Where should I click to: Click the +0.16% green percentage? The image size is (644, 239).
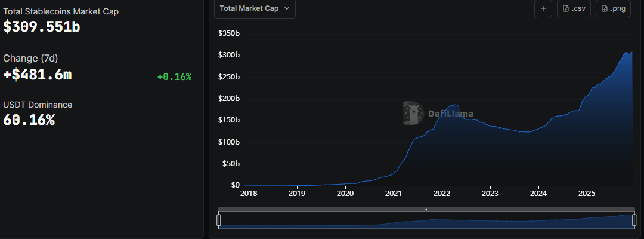[x=175, y=76]
